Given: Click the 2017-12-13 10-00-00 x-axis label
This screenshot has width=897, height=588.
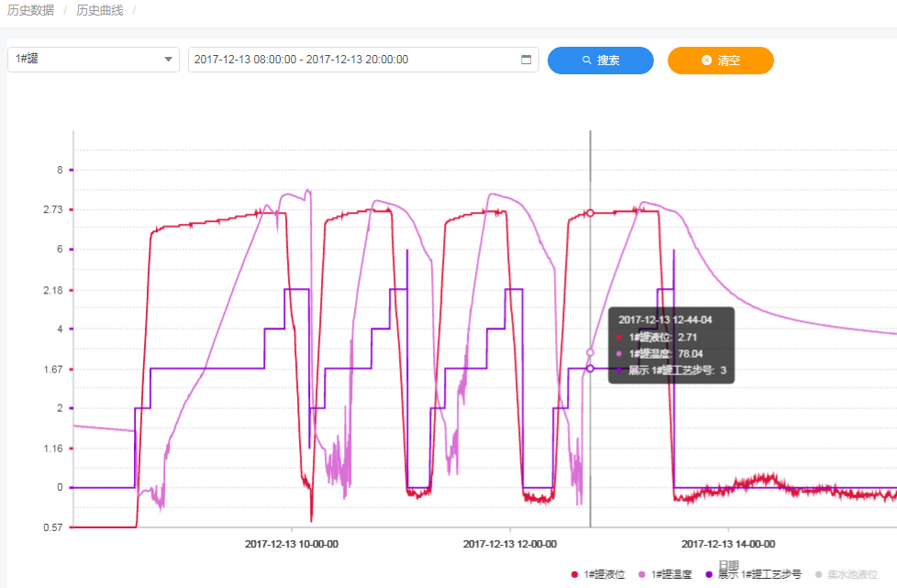Looking at the screenshot, I should pos(292,543).
